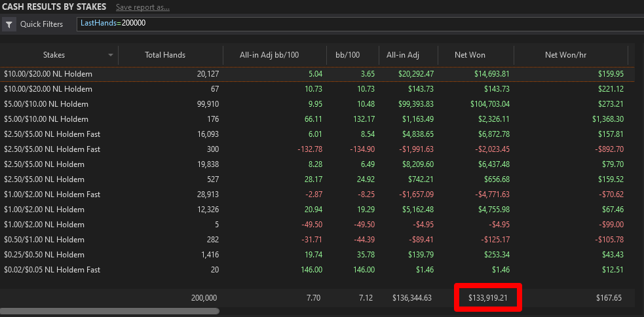
Task: Click the Quick Filters funnel icon
Action: (x=9, y=24)
